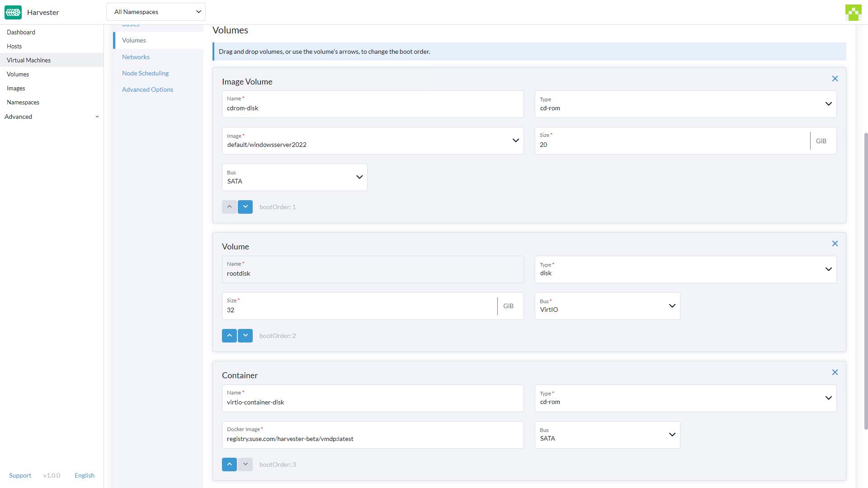
Task: Open the user avatar menu
Action: click(853, 12)
